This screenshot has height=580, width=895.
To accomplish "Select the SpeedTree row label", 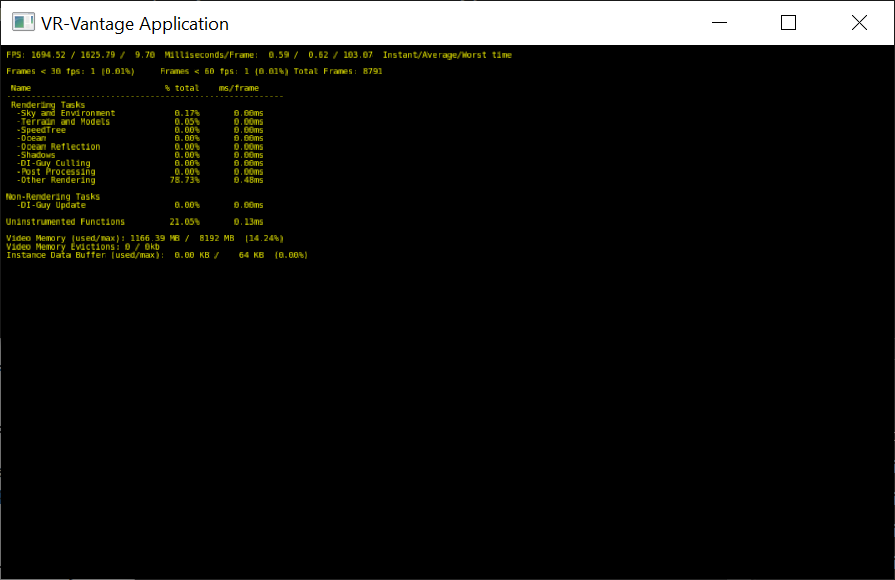I will tap(41, 130).
